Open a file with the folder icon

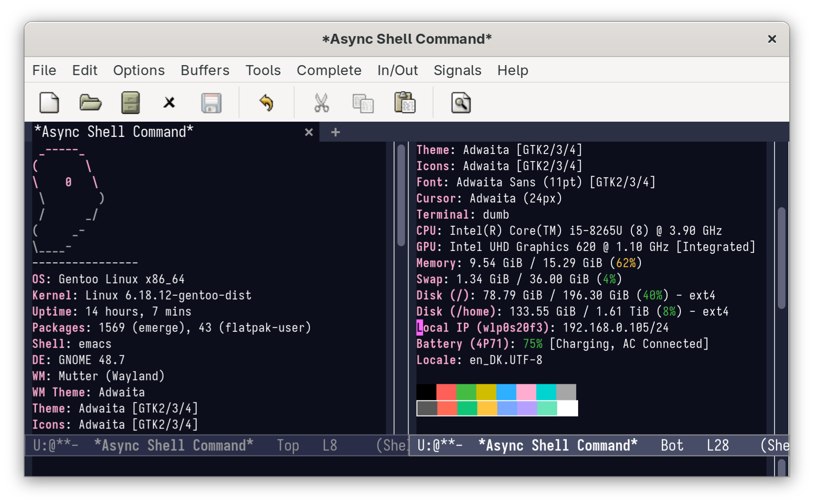[x=90, y=103]
